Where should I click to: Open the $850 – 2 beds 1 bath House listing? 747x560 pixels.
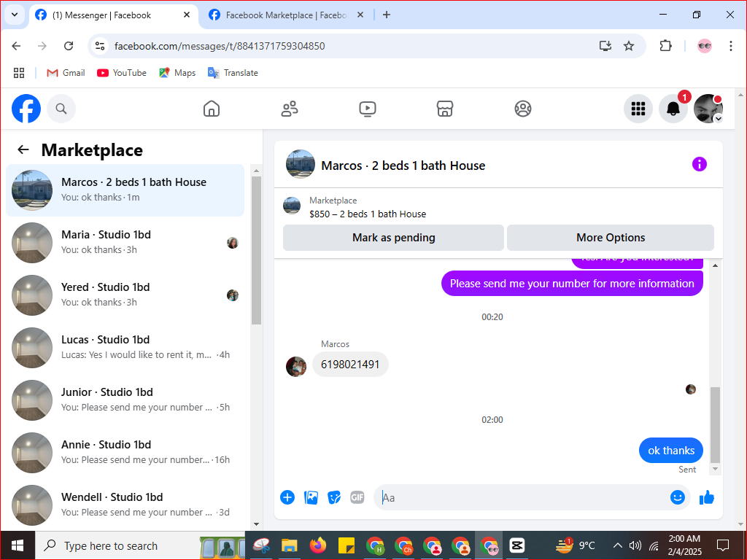point(368,214)
